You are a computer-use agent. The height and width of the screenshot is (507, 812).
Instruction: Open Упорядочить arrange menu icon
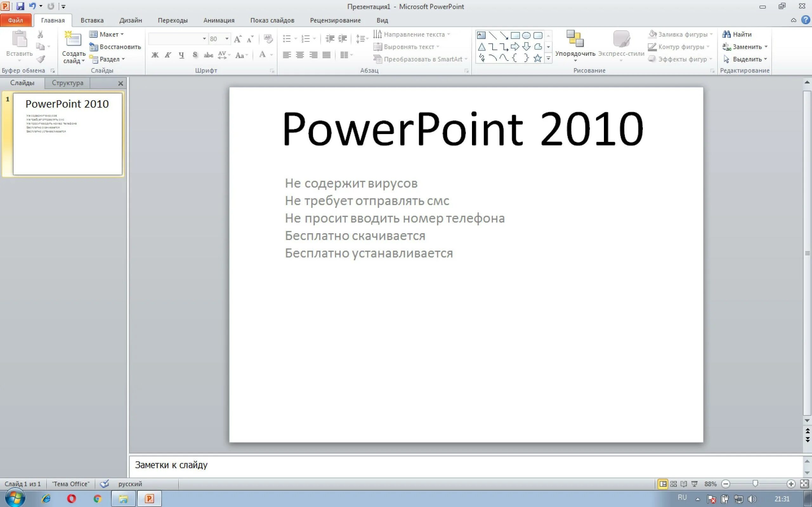575,39
